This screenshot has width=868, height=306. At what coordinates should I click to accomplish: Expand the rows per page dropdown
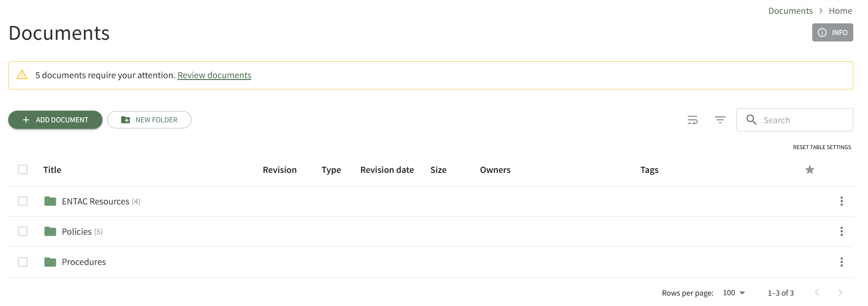734,293
